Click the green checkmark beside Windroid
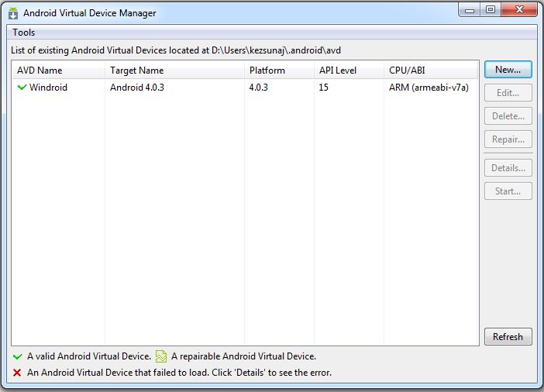 [22, 87]
